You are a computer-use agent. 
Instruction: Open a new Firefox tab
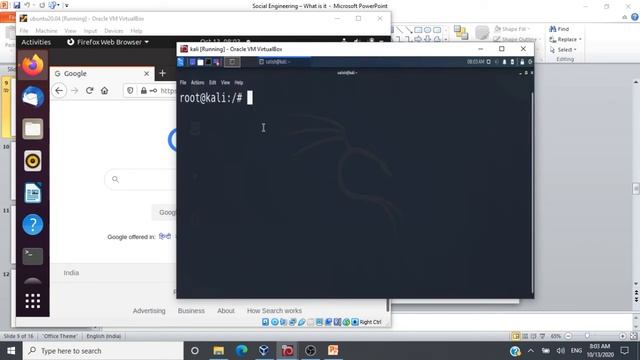(x=162, y=73)
